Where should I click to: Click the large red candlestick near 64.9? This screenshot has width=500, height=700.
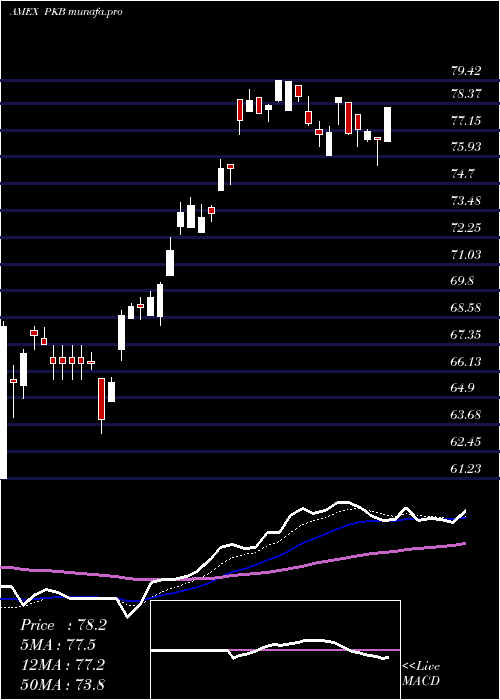(x=102, y=399)
